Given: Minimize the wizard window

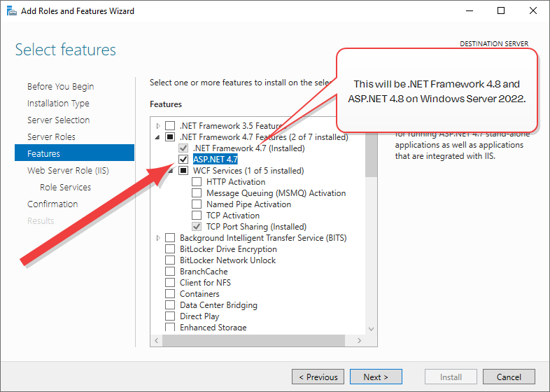Looking at the screenshot, I should point(470,11).
